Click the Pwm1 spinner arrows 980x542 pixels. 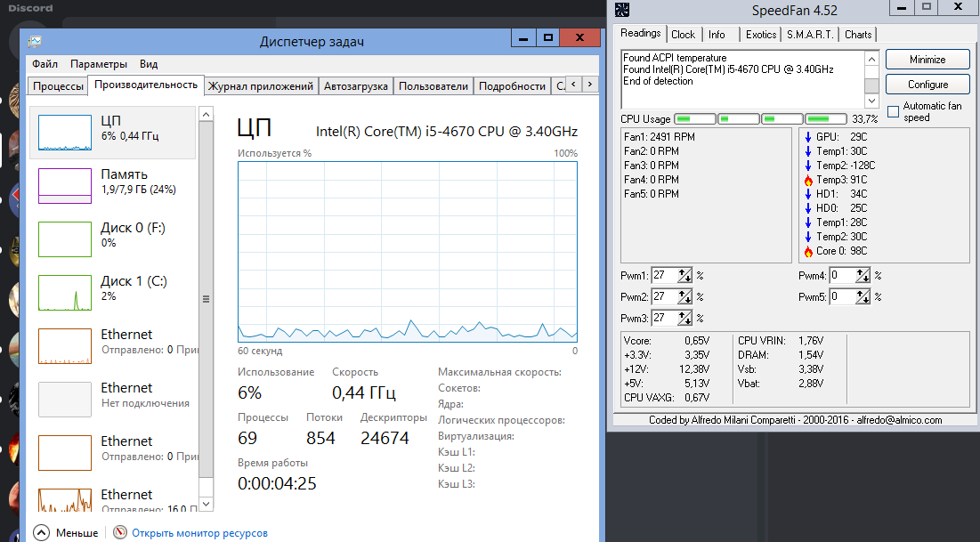click(685, 275)
